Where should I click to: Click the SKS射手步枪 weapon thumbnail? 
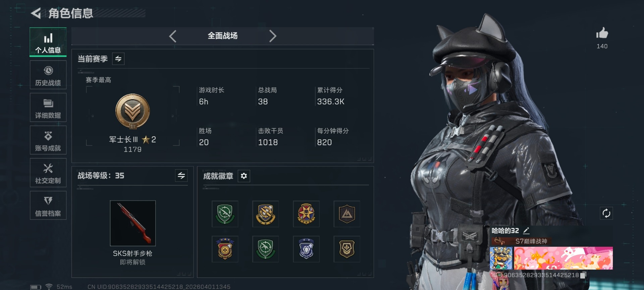pos(133,223)
